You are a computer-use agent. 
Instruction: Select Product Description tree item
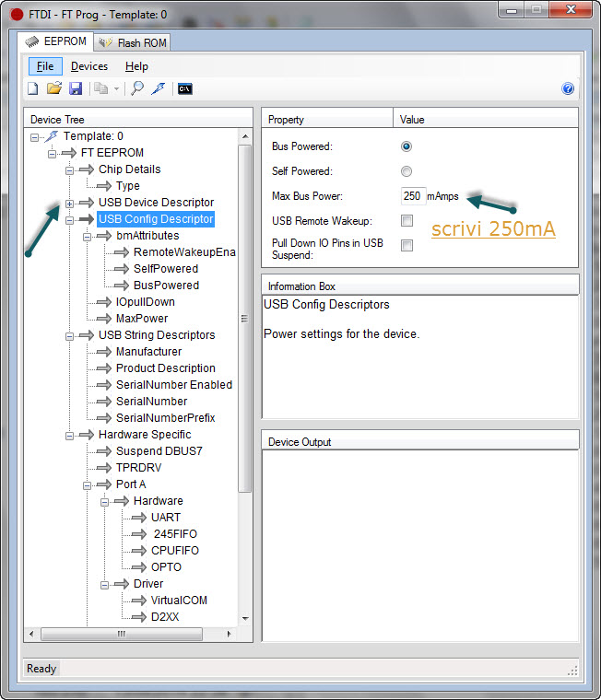[166, 368]
